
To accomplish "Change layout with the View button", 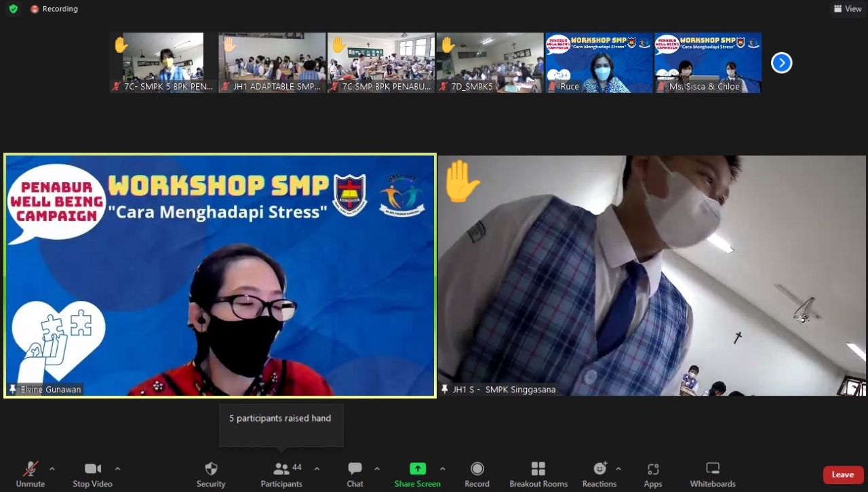I will click(848, 9).
